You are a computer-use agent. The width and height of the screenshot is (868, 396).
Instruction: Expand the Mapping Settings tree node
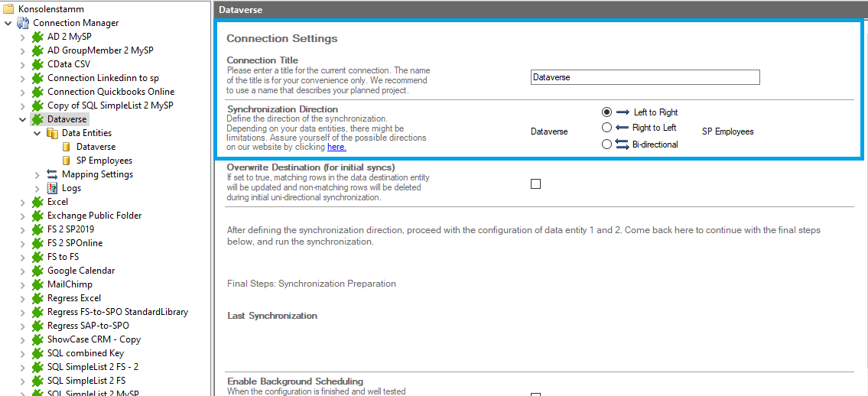(x=37, y=174)
